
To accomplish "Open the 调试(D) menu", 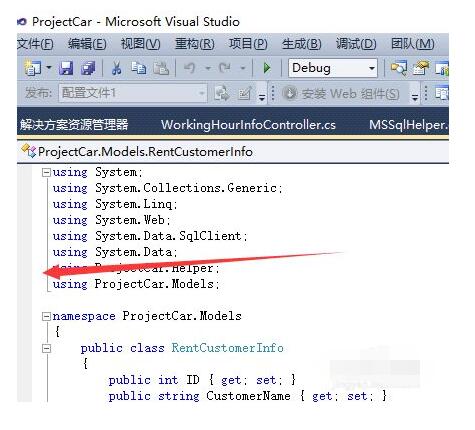I will click(356, 44).
